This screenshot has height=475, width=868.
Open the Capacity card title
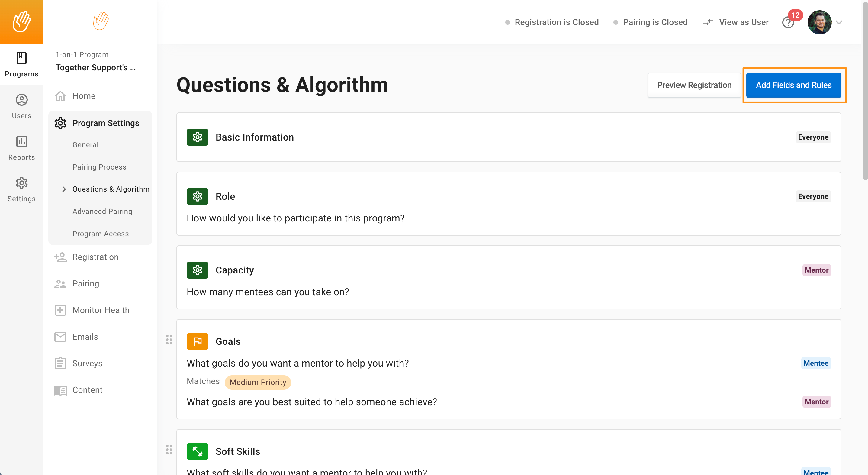[x=235, y=270]
